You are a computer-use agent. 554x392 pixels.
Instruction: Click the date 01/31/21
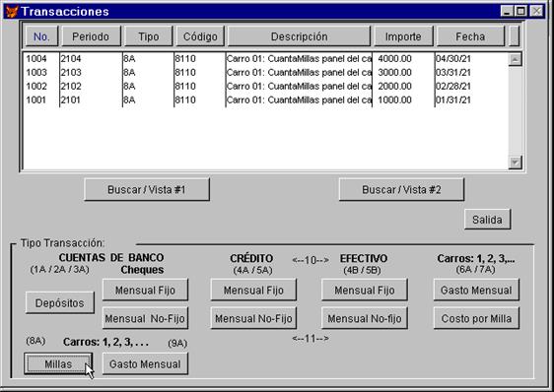click(453, 99)
